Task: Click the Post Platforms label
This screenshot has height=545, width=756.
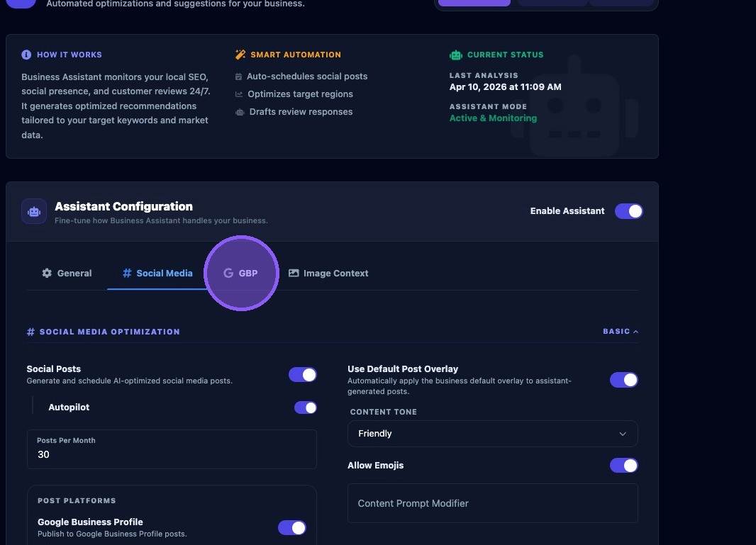Action: 77,500
